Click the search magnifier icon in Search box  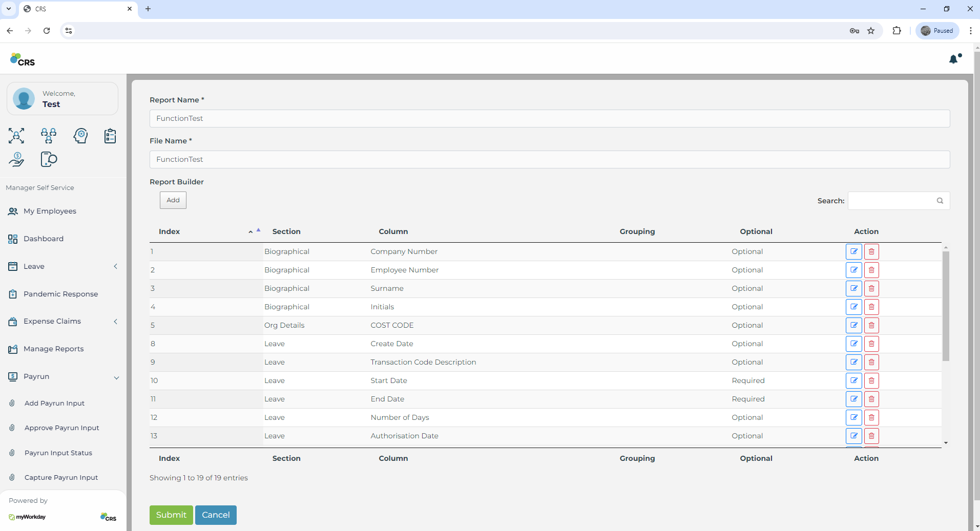pos(940,201)
